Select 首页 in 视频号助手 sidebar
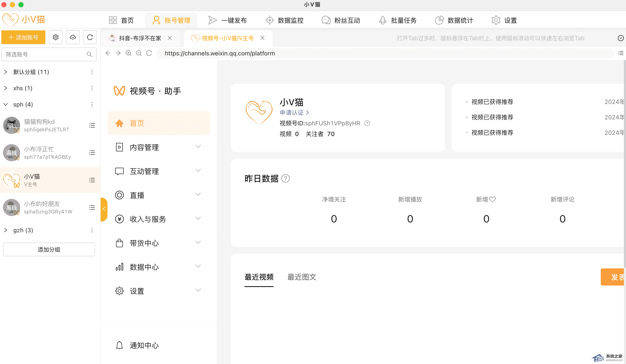 coord(159,123)
